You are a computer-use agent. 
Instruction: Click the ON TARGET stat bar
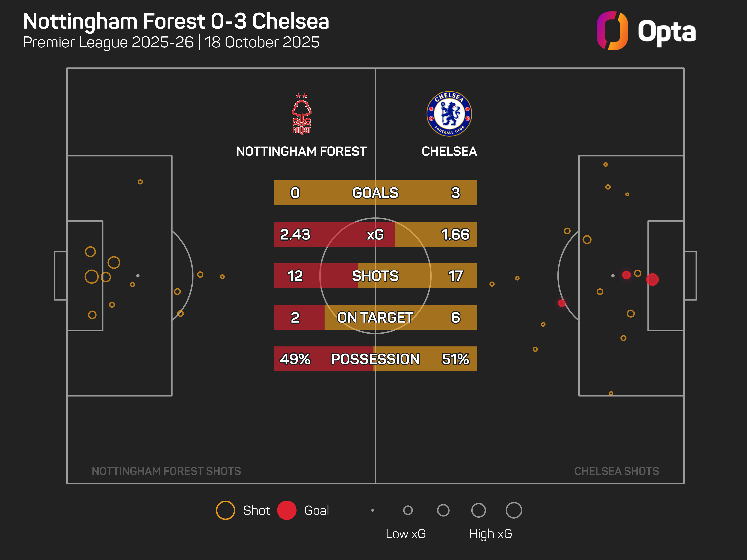[x=375, y=317]
